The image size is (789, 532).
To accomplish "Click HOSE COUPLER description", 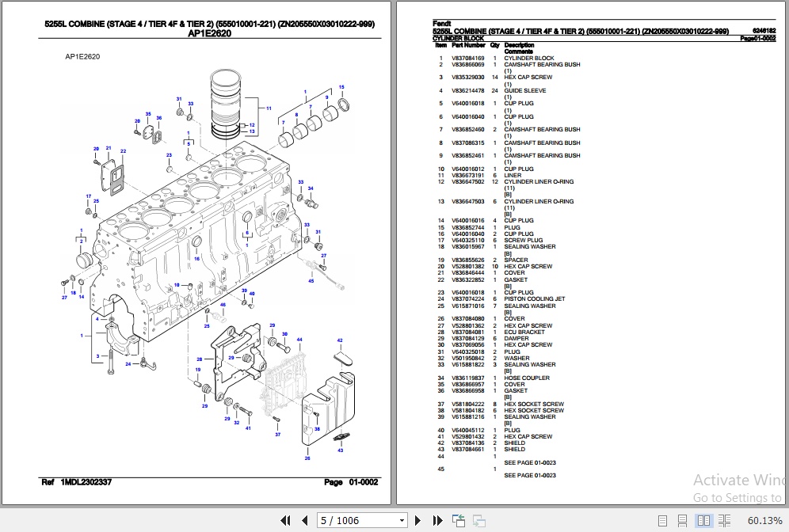I will 527,378.
